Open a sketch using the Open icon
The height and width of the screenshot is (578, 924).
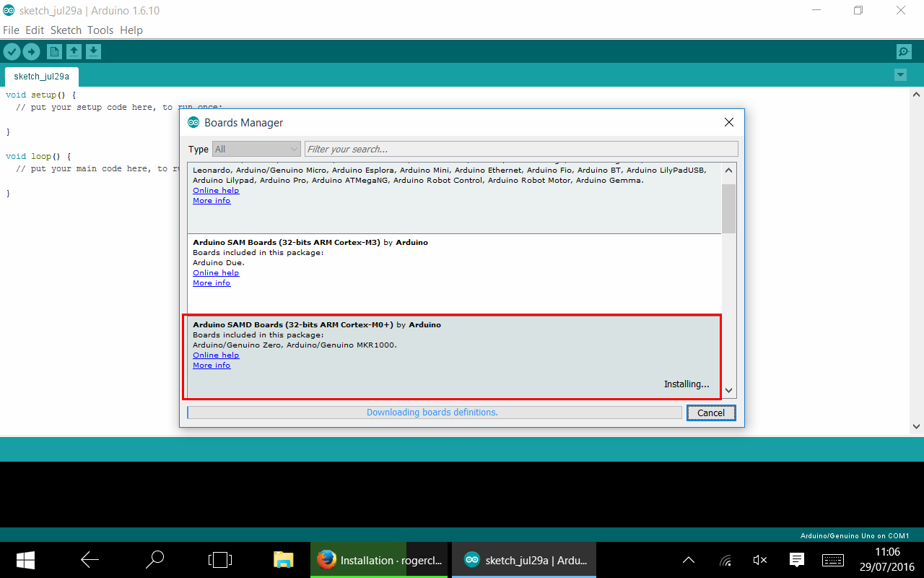pyautogui.click(x=74, y=51)
